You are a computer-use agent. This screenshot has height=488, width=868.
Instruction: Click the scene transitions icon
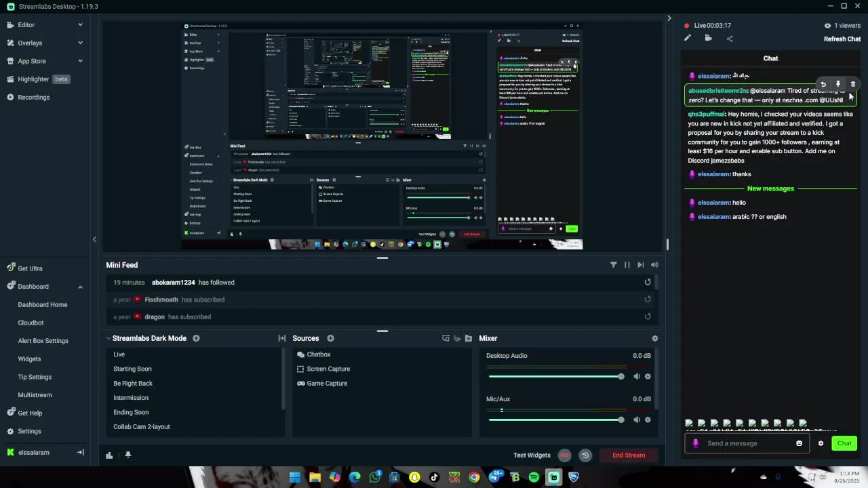click(282, 338)
